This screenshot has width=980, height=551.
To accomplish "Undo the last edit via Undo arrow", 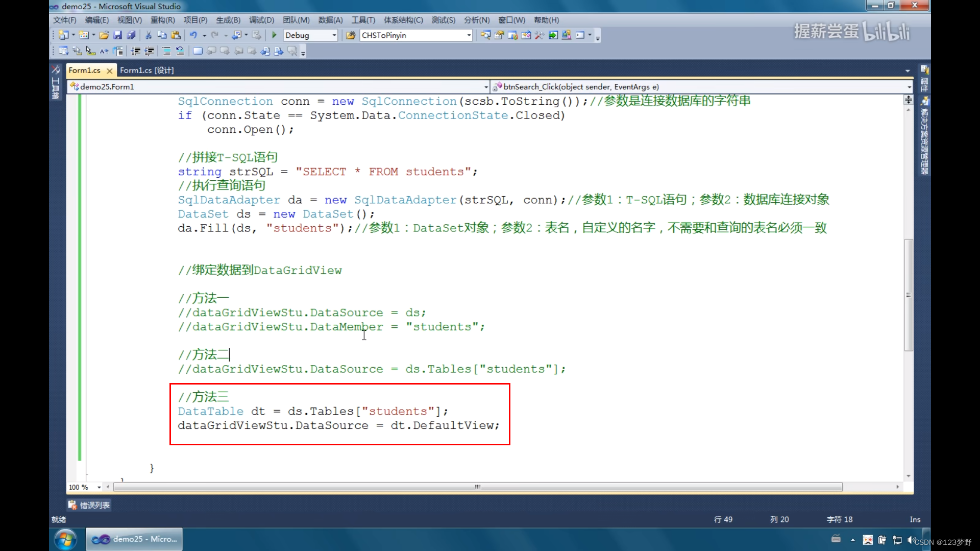I will coord(193,35).
